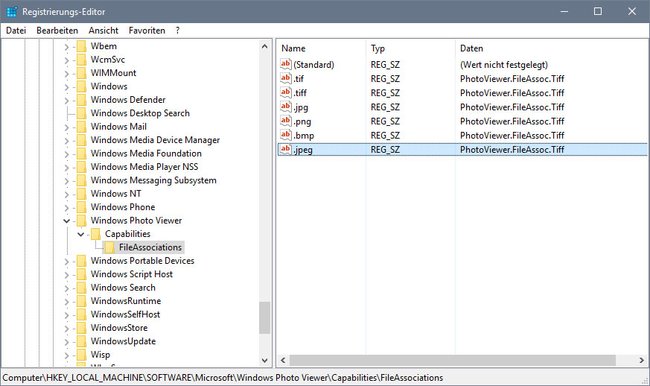Image resolution: width=650 pixels, height=386 pixels.
Task: Expand the Windows Media Foundation node
Action: click(x=66, y=154)
